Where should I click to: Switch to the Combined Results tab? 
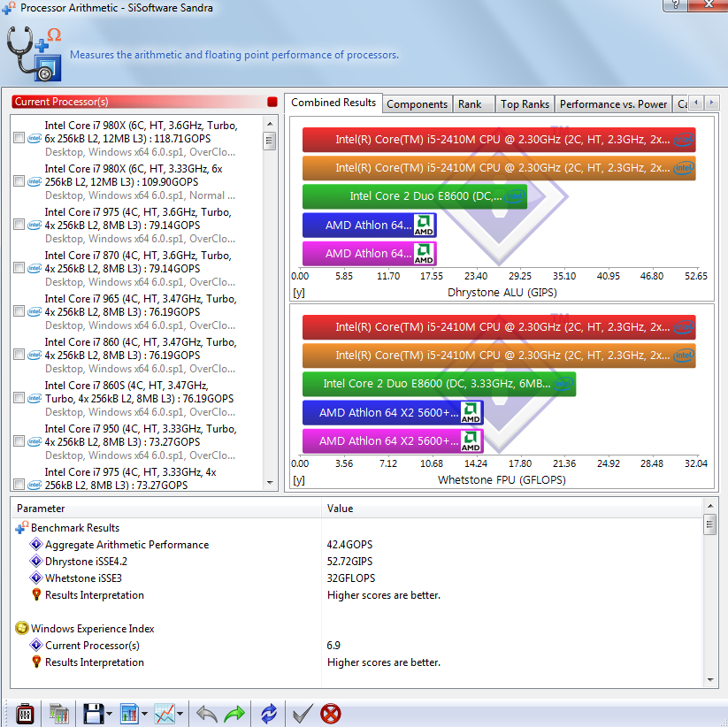pyautogui.click(x=333, y=103)
